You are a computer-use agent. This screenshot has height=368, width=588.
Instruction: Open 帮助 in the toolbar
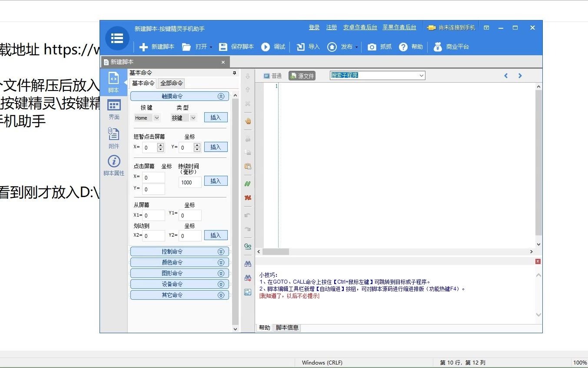click(411, 47)
